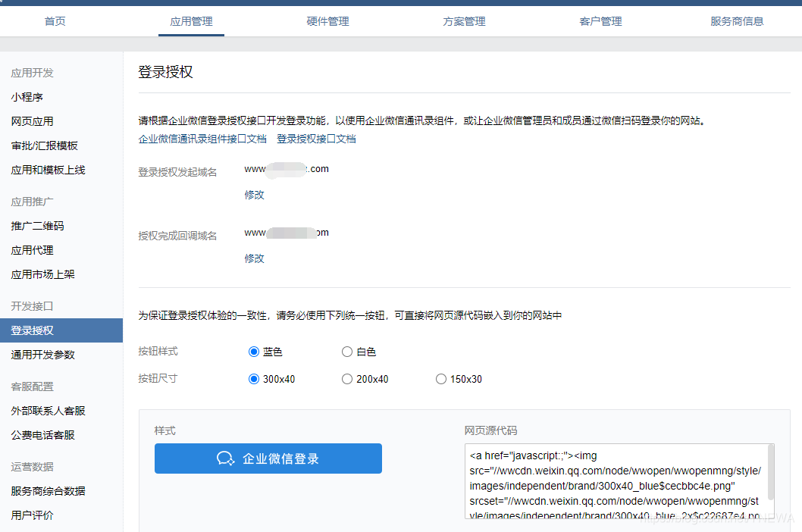
Task: Open the 企业微信通讯录组件接口文档 link
Action: [202, 139]
